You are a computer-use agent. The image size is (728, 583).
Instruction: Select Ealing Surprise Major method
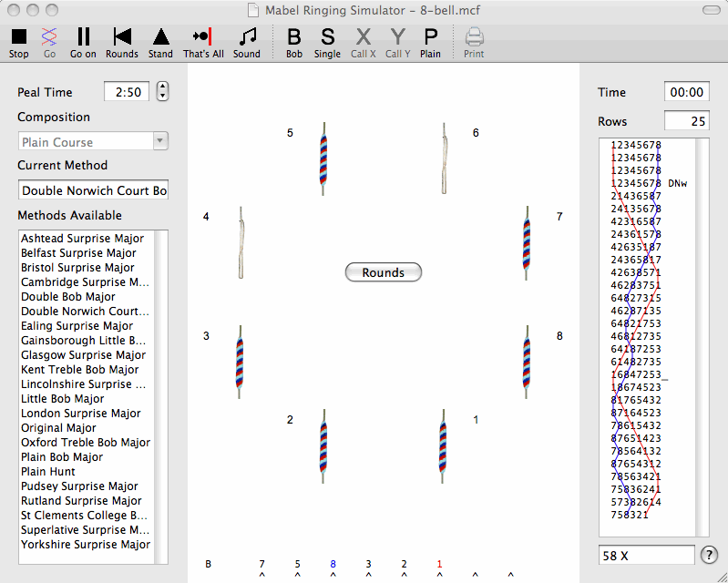pyautogui.click(x=77, y=326)
